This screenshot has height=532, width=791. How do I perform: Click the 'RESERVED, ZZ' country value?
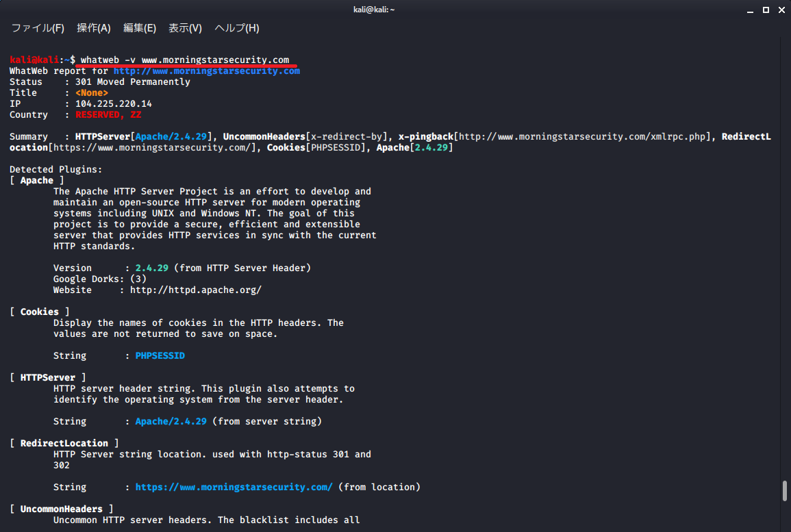(108, 115)
